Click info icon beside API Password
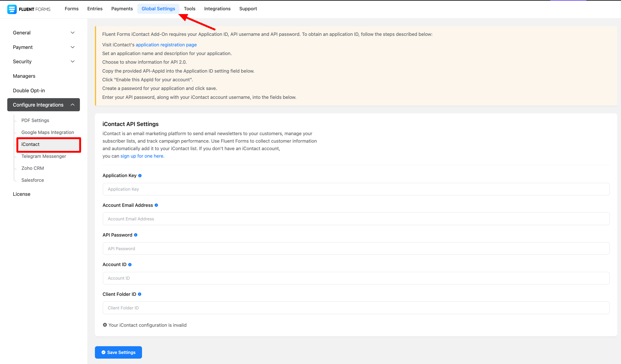Image resolution: width=621 pixels, height=364 pixels. pyautogui.click(x=135, y=235)
